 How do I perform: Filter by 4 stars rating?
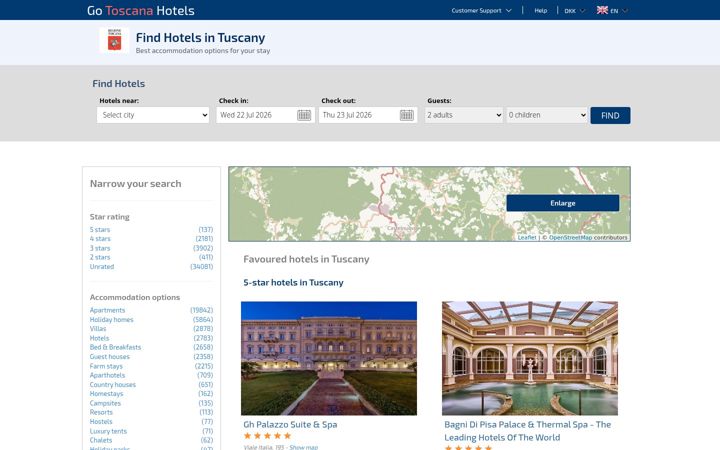(x=100, y=239)
